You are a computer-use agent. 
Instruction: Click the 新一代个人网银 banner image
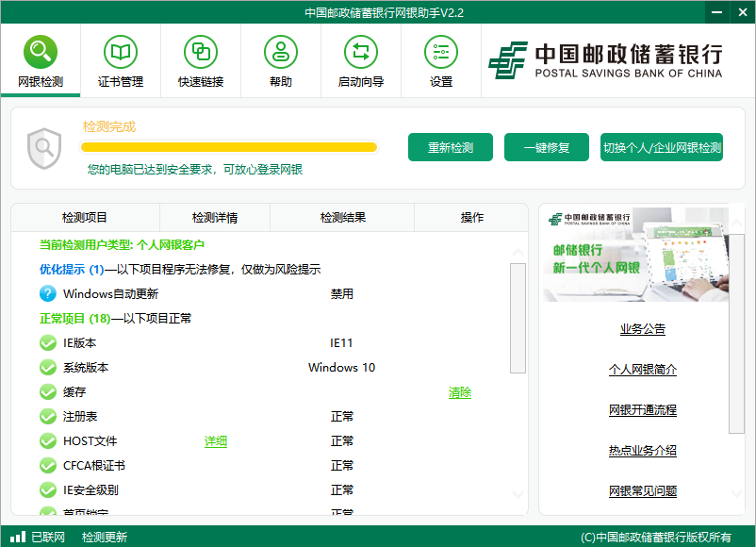[x=635, y=255]
